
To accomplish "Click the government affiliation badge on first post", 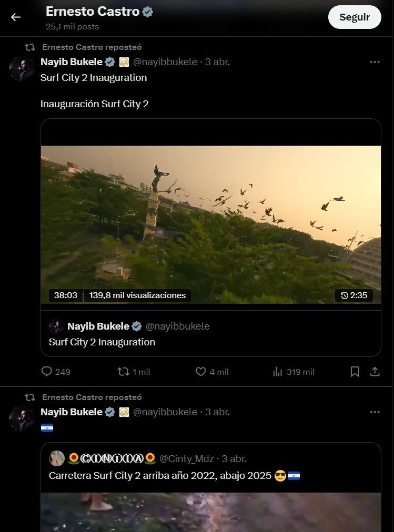I will [124, 62].
